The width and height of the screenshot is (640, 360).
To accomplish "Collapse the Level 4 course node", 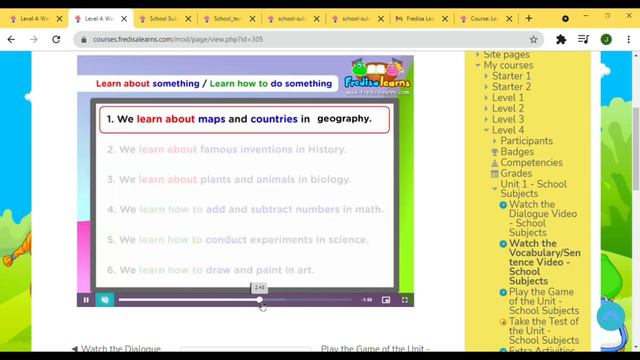I will 486,130.
